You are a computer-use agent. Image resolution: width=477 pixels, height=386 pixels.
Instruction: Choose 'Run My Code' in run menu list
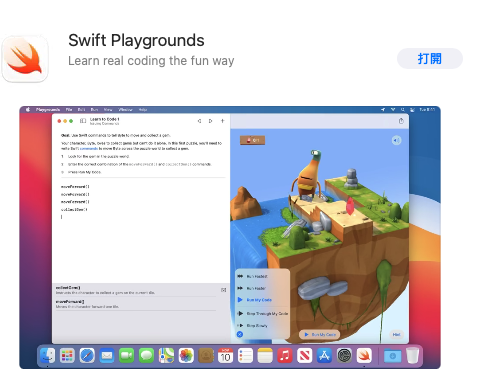pos(255,300)
